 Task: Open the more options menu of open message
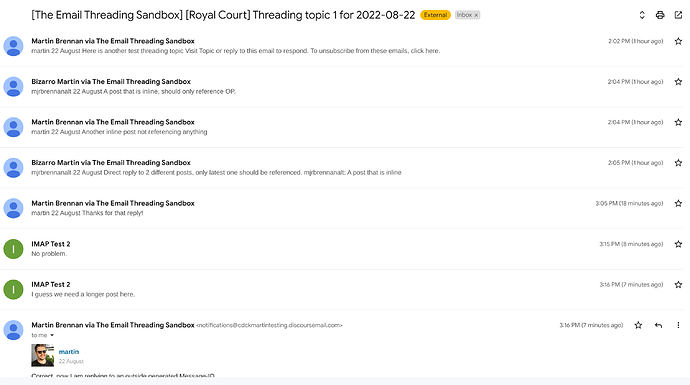(678, 325)
